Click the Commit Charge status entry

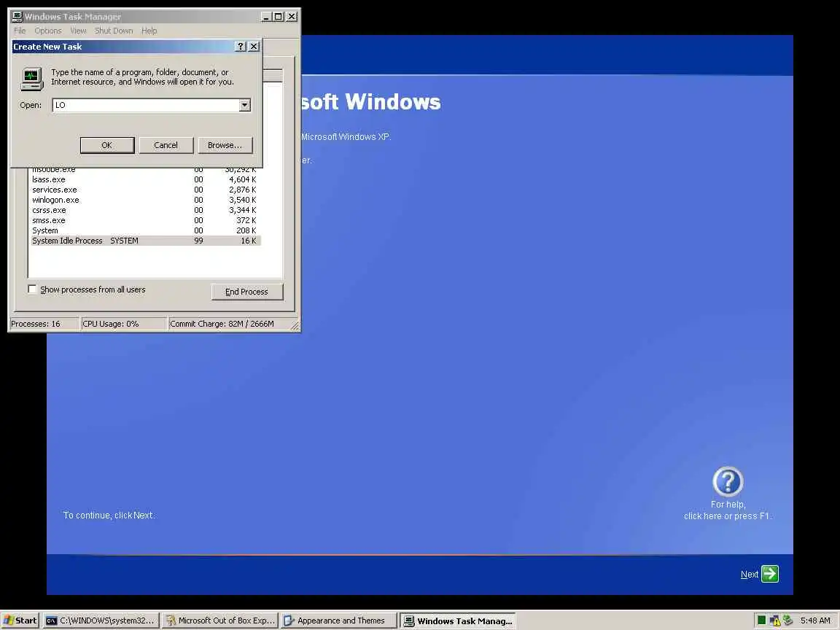click(x=229, y=324)
